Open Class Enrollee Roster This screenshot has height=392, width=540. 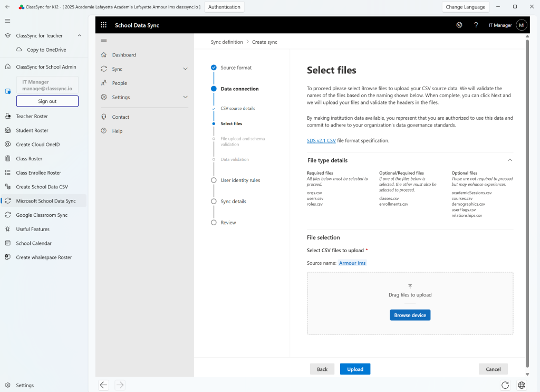click(43, 173)
